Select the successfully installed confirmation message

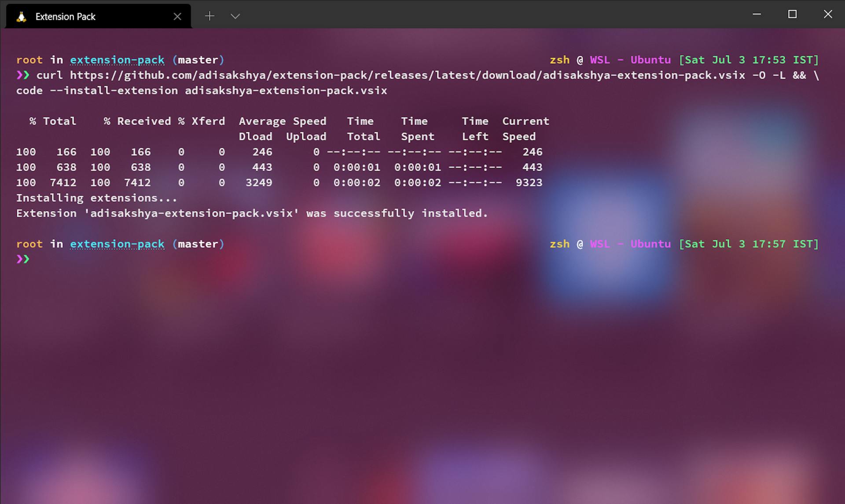pyautogui.click(x=251, y=213)
